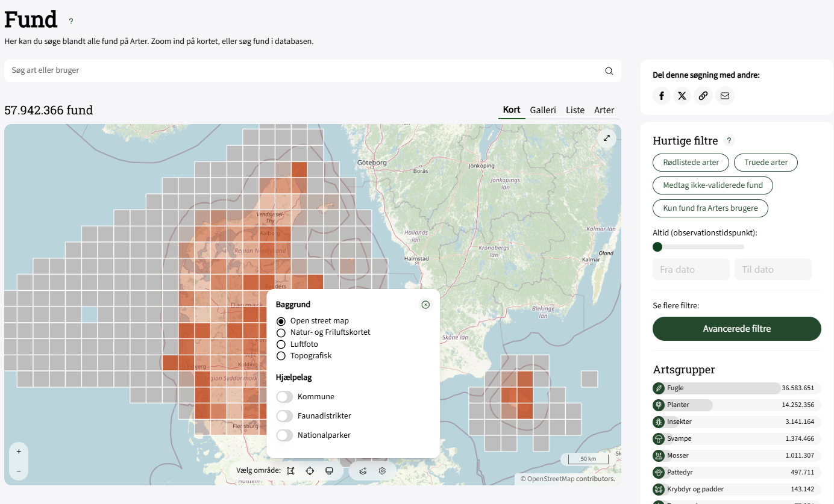834x504 pixels.
Task: Open the Fra dato date picker
Action: (x=691, y=270)
